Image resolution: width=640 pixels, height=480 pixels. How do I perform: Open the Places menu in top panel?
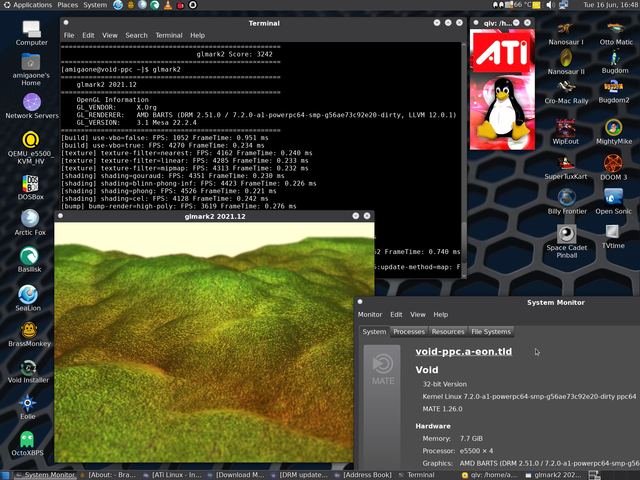(x=67, y=5)
